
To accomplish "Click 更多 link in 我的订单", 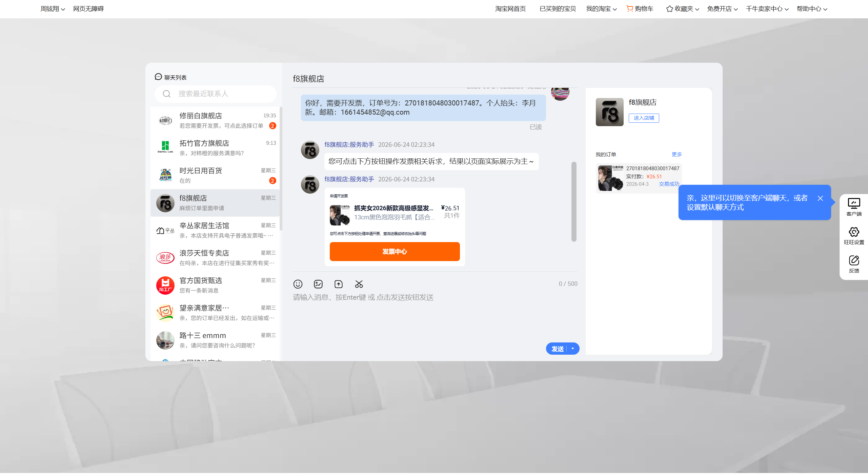I will click(x=677, y=155).
